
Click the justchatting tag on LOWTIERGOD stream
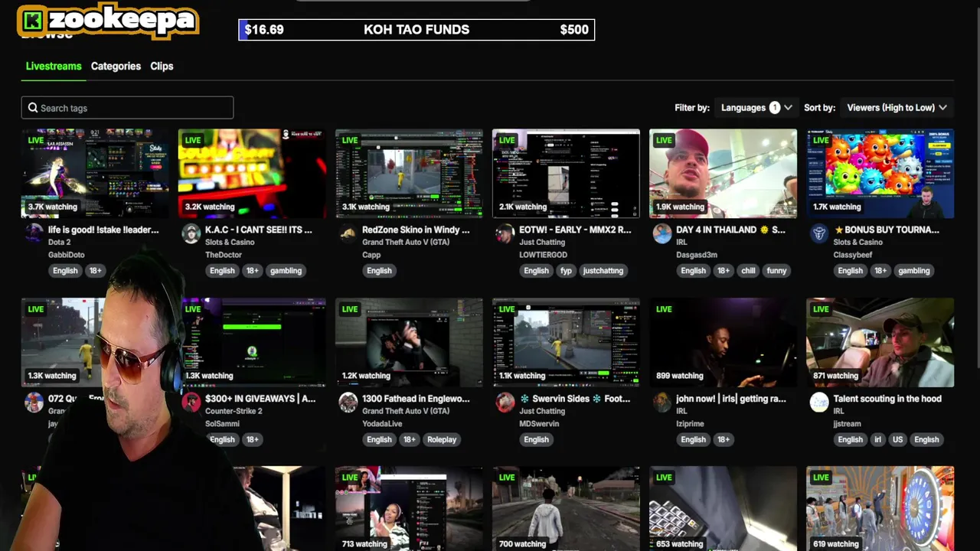point(603,271)
